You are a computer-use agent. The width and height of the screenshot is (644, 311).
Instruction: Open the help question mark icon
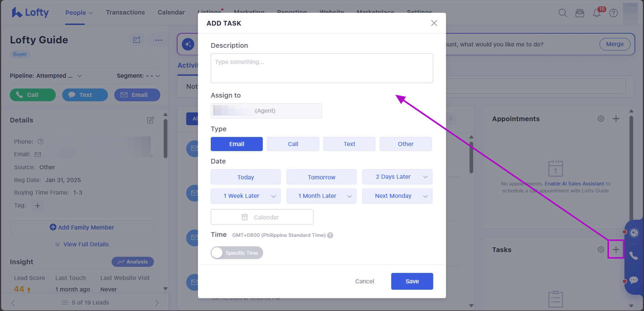pos(613,13)
